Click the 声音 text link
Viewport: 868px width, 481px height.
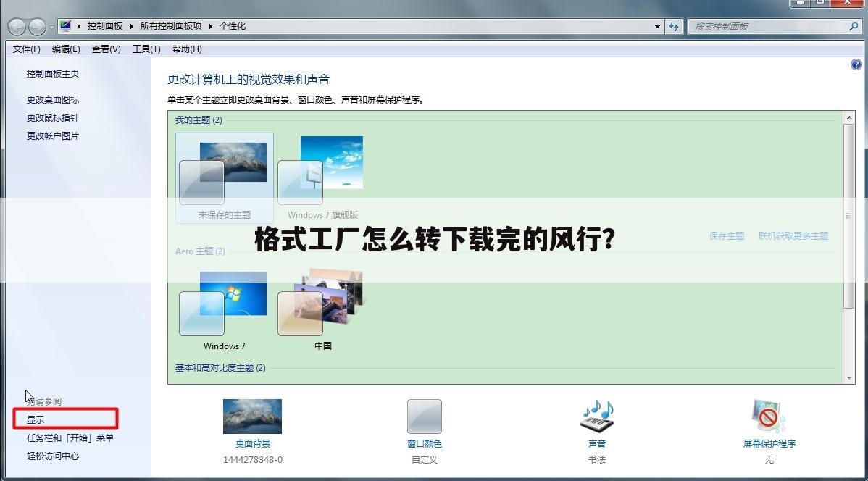[x=597, y=443]
